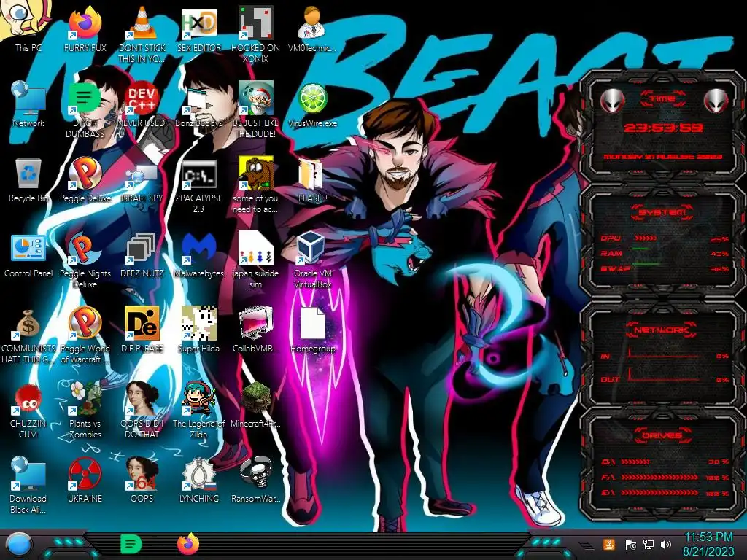Launch Peggle Deluxe shortcut
This screenshot has width=747, height=560.
pyautogui.click(x=85, y=179)
